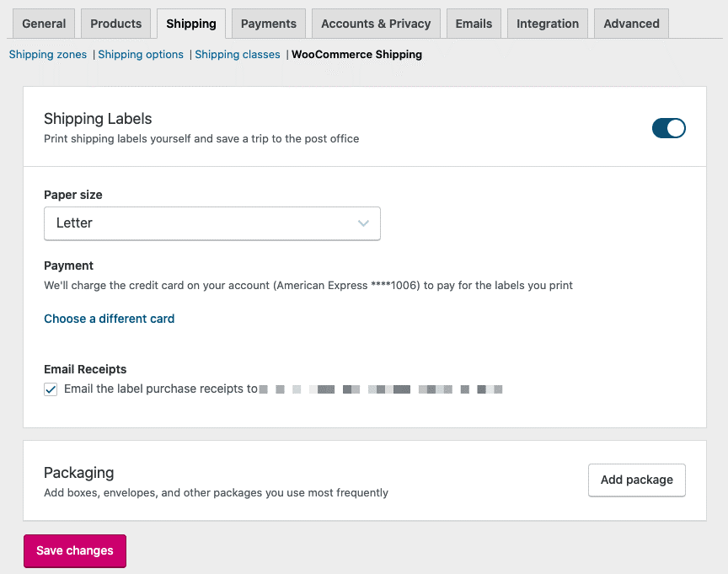Screen dimensions: 728x574
Task: Open the Accounts & Privacy tab
Action: click(375, 24)
